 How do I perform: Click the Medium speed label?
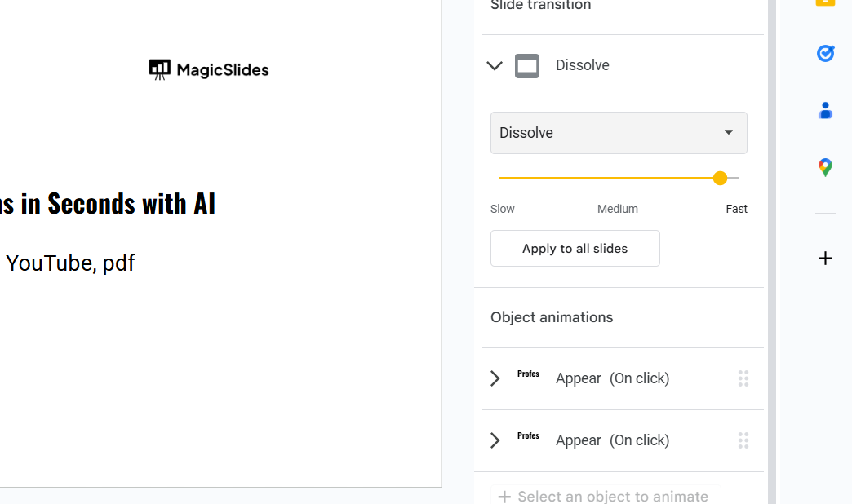(x=618, y=209)
